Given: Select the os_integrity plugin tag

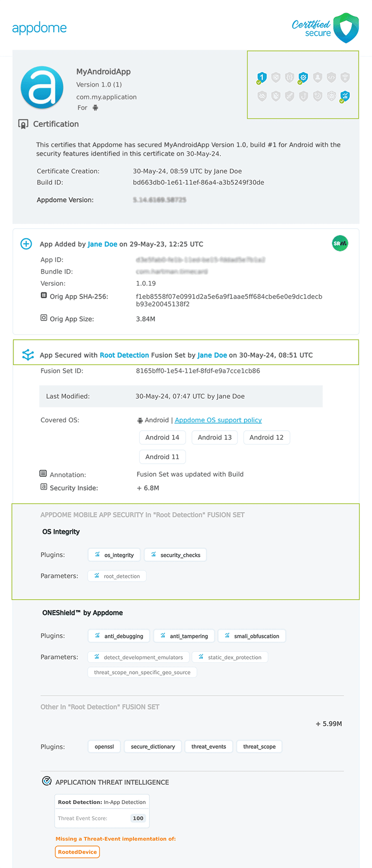Looking at the screenshot, I should (x=114, y=555).
